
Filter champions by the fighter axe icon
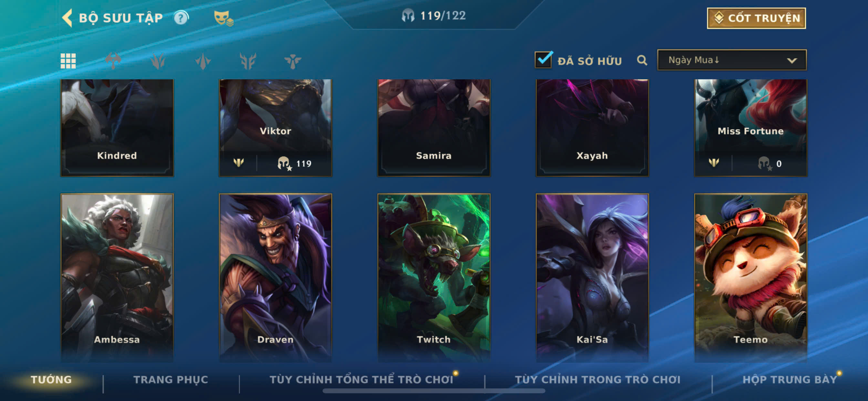click(x=113, y=61)
